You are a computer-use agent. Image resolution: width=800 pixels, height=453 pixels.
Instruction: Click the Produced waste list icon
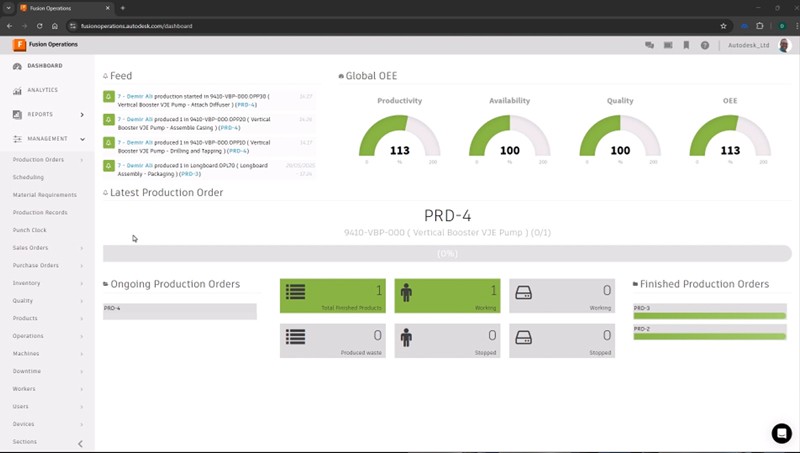(x=295, y=337)
